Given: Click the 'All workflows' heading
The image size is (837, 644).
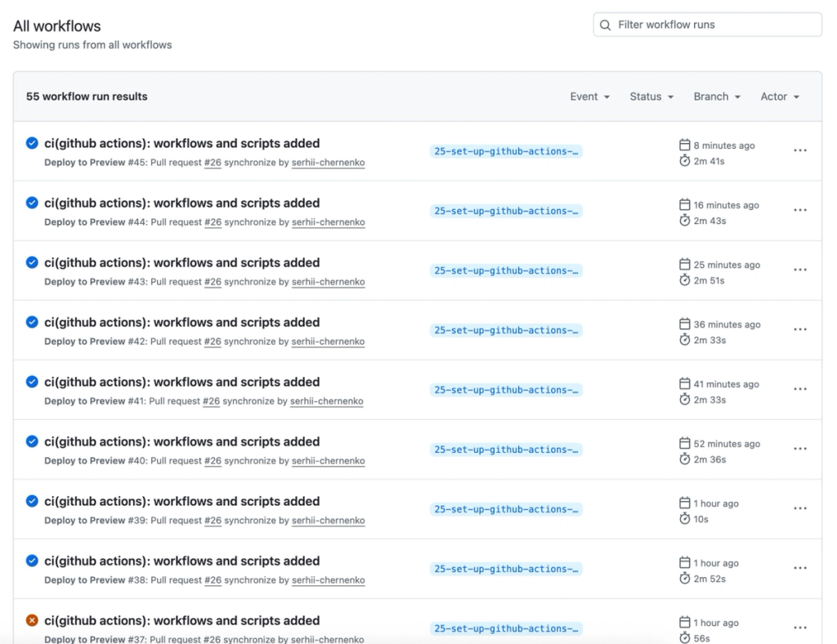Looking at the screenshot, I should pos(57,26).
